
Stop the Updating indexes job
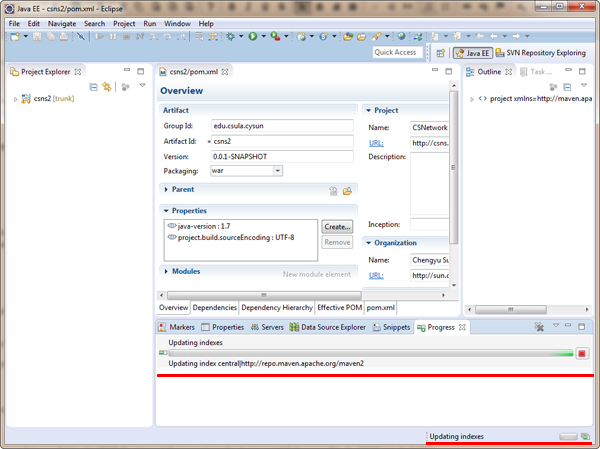[582, 353]
